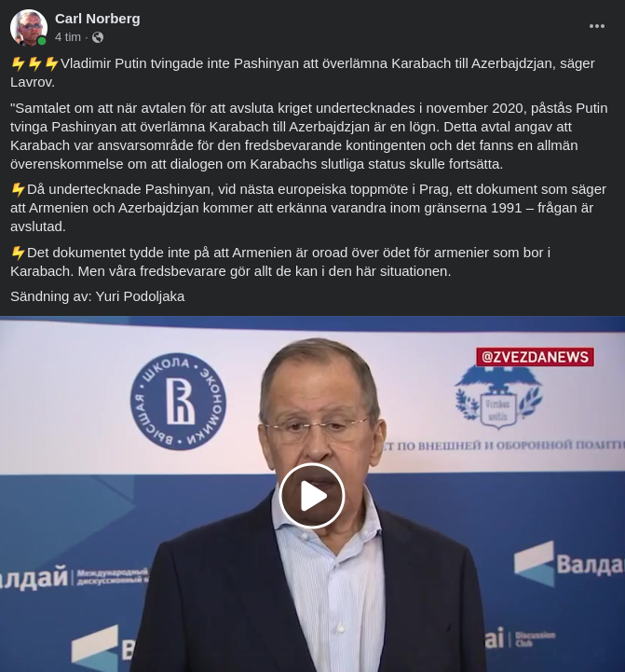The image size is (625, 672).
Task: Click the globe public-audience icon
Action: pos(98,37)
